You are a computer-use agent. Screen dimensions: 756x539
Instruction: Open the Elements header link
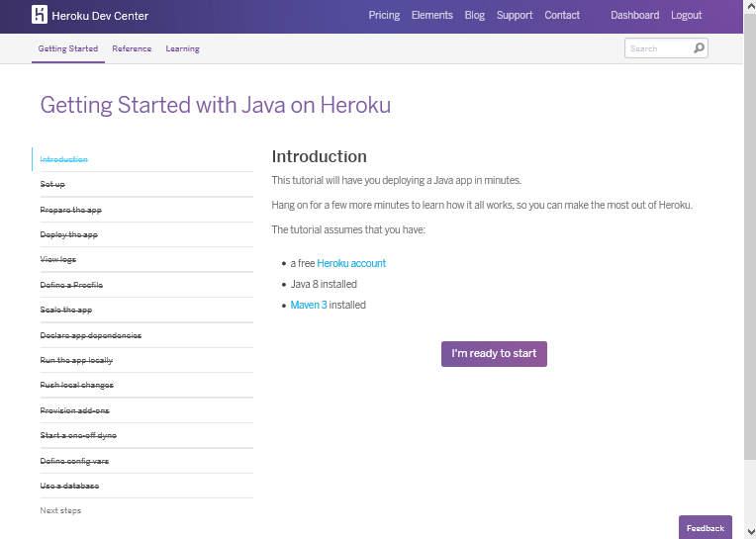(431, 15)
